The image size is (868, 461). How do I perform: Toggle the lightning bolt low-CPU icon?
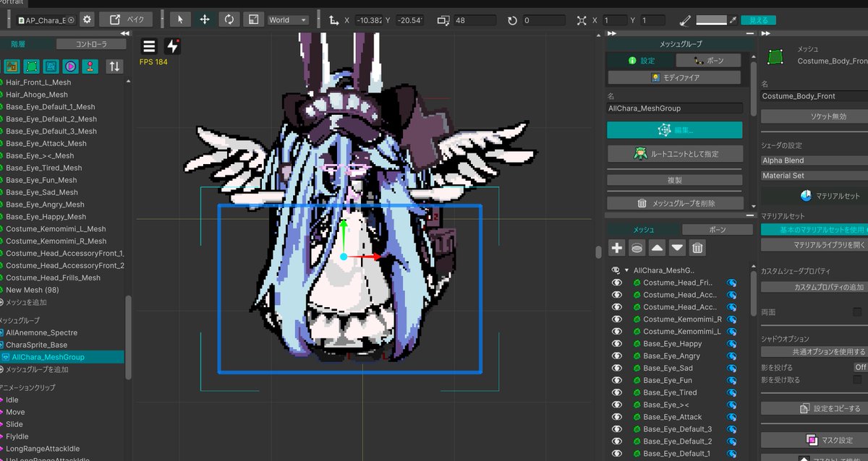click(172, 46)
